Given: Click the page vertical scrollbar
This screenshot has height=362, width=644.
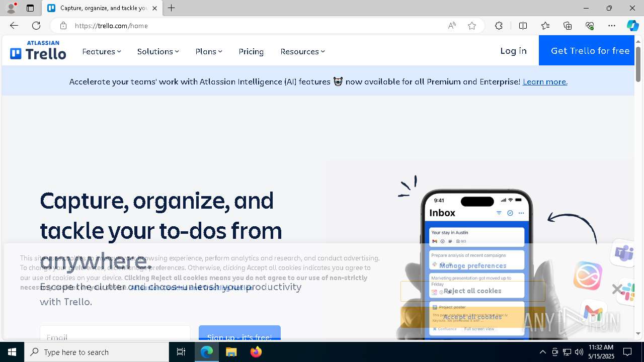Looking at the screenshot, I should [638, 65].
